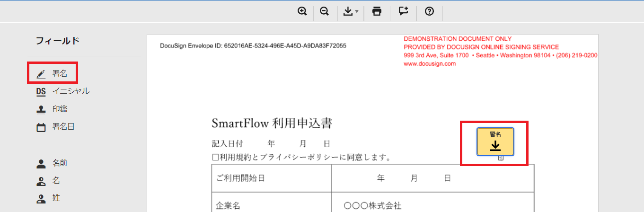The height and width of the screenshot is (212, 644).
Task: Click the DEMONSTRATION DOCUMENT ONLY text
Action: pyautogui.click(x=458, y=39)
